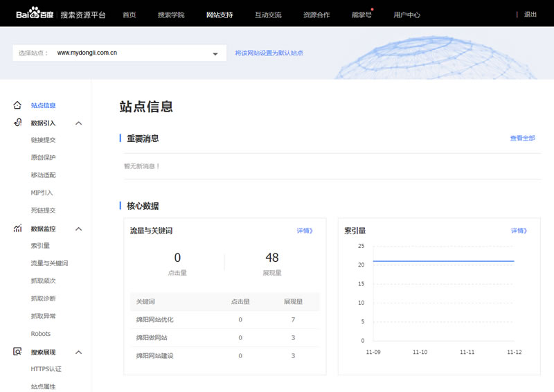Select 死链提交 in the sidebar
Screen dimensions: 554x392
pyautogui.click(x=43, y=211)
